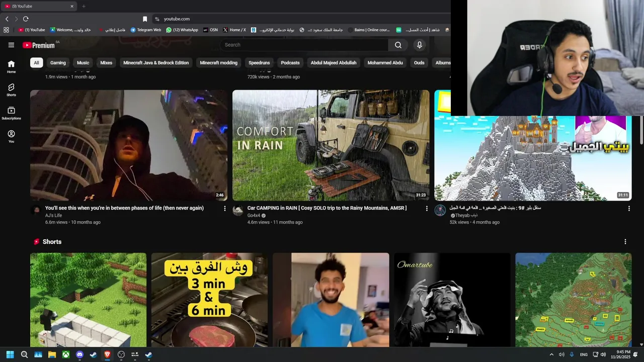The image size is (644, 362).
Task: Open the You section in the sidebar
Action: [x=11, y=136]
